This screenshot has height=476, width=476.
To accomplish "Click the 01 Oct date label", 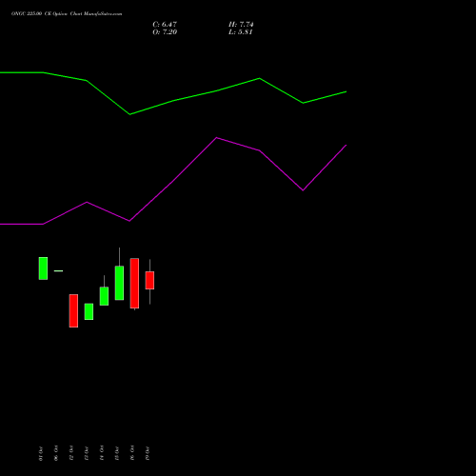I will click(x=41, y=453).
